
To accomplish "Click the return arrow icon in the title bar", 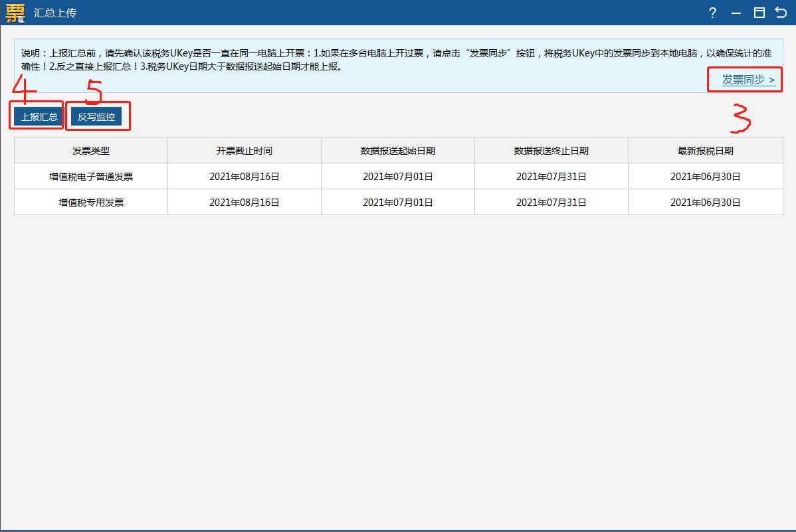I will click(781, 12).
